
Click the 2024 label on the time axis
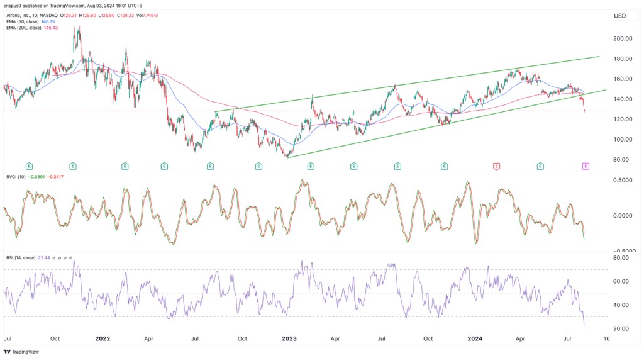(x=475, y=338)
